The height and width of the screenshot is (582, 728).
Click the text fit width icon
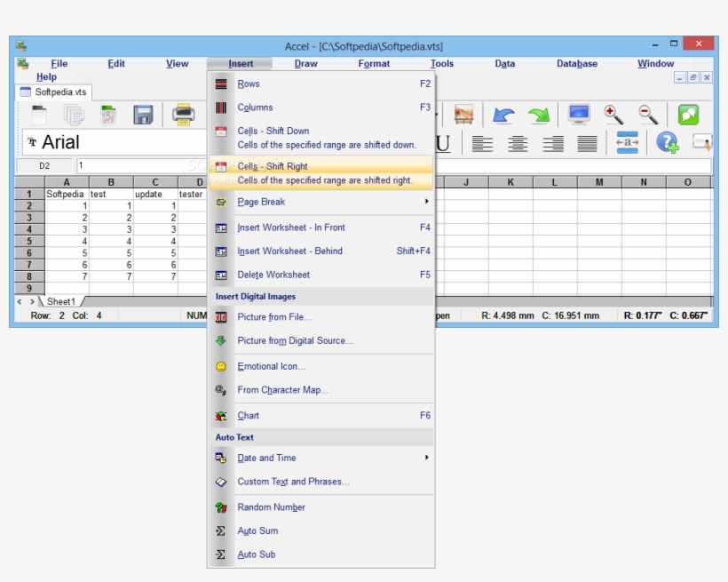point(628,142)
